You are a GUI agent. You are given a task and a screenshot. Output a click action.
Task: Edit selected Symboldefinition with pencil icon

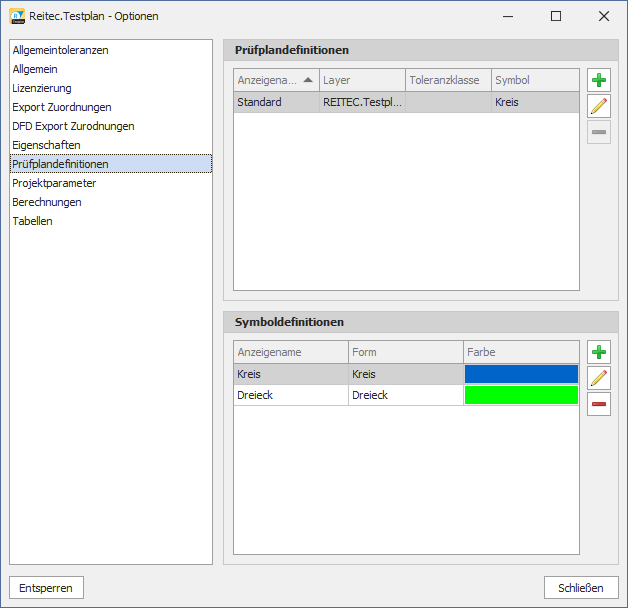coord(599,378)
